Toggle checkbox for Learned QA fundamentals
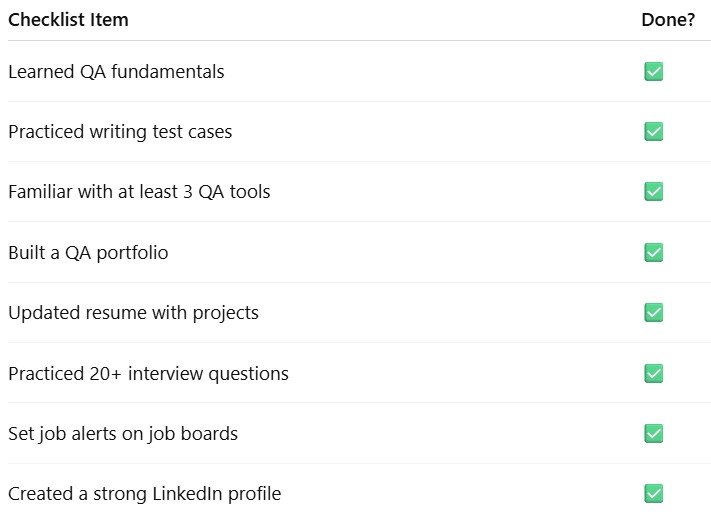 click(x=653, y=71)
